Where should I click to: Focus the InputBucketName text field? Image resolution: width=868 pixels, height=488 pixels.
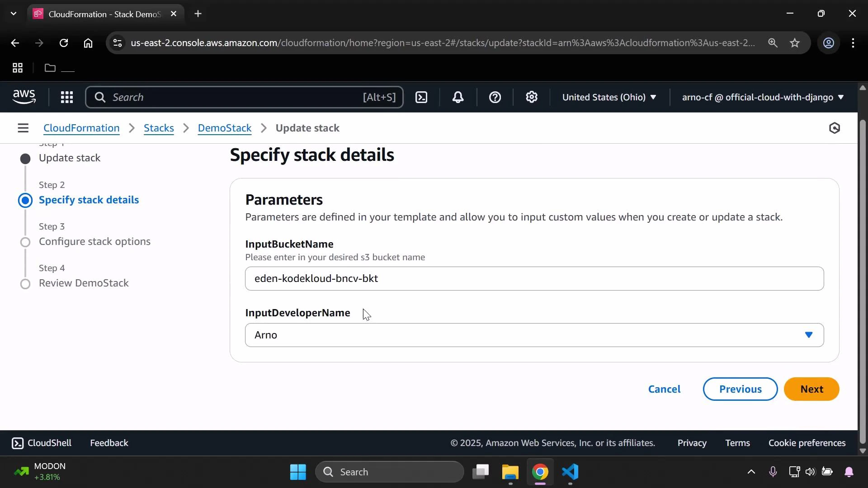534,279
